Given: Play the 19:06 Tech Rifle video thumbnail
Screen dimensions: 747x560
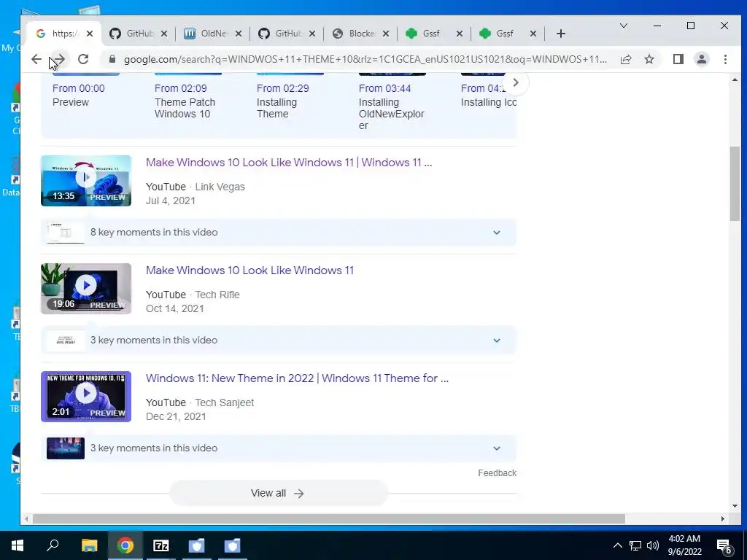Looking at the screenshot, I should tap(86, 289).
